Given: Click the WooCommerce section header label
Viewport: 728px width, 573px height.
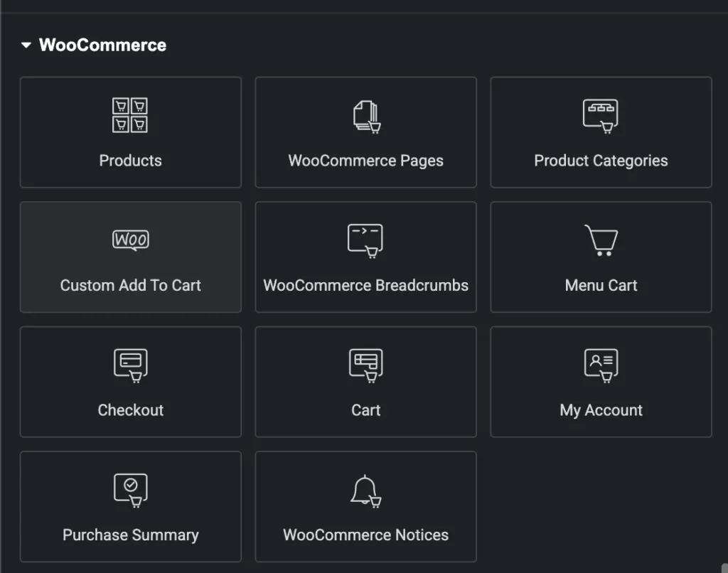Looking at the screenshot, I should pyautogui.click(x=104, y=45).
